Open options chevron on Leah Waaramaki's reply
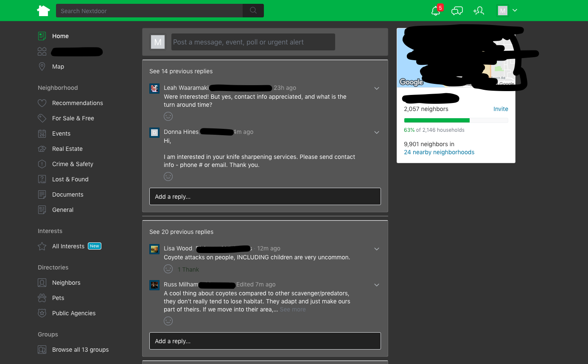This screenshot has height=364, width=588. click(x=376, y=88)
